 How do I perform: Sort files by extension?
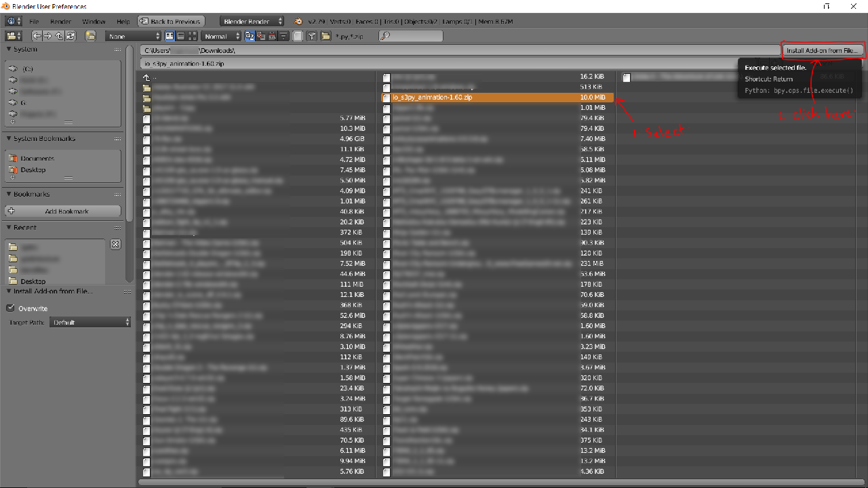point(261,36)
